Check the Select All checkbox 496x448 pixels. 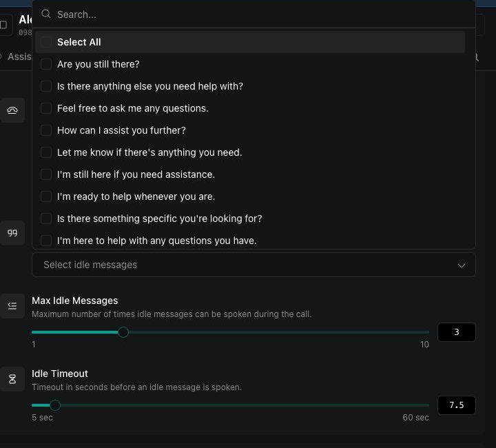tap(46, 42)
